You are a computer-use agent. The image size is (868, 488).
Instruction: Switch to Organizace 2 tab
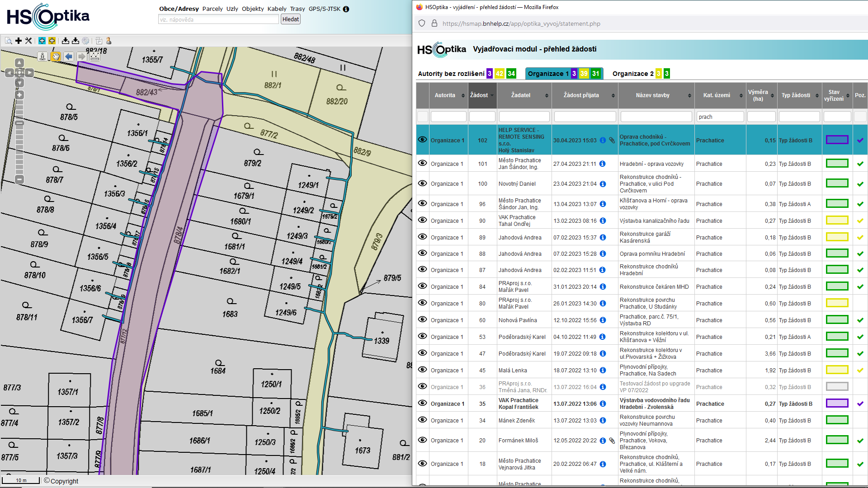632,74
